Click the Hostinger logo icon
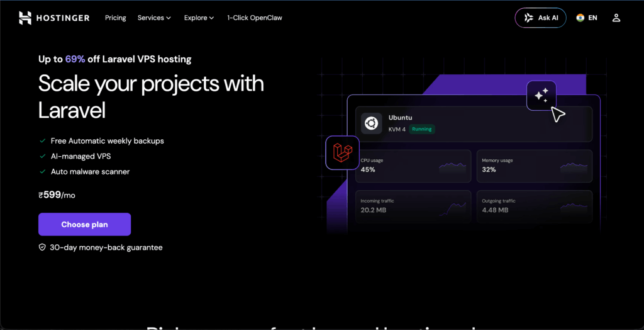644x330 pixels. coord(25,18)
